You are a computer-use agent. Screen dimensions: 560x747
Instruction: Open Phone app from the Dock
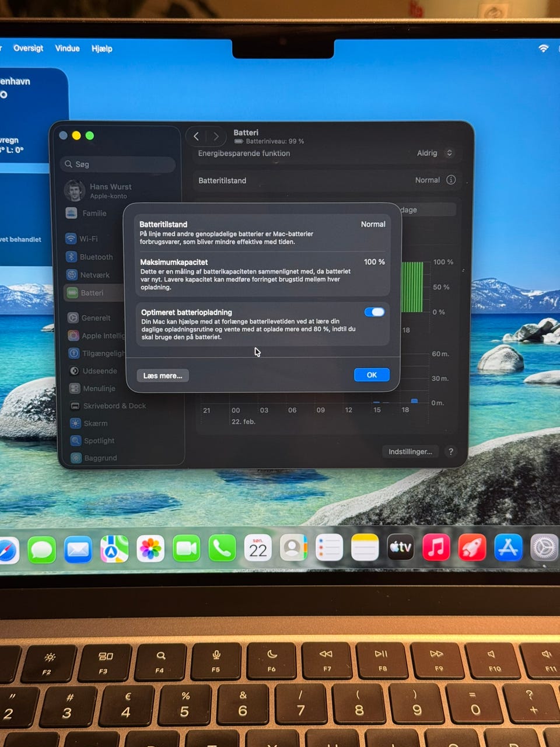[x=222, y=549]
